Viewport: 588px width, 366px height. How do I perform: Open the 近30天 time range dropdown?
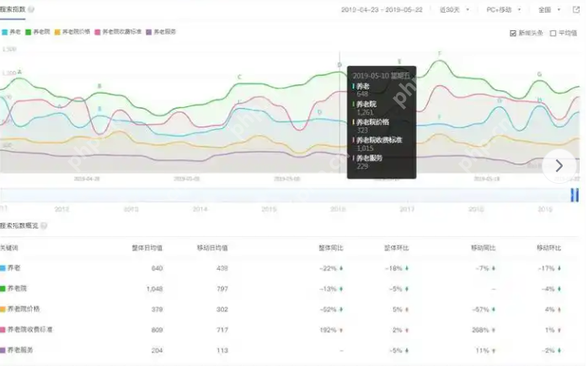click(452, 10)
